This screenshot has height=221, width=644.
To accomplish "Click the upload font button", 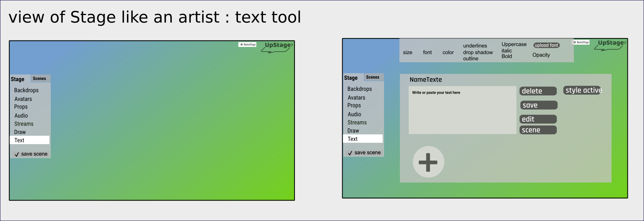I will coord(546,45).
